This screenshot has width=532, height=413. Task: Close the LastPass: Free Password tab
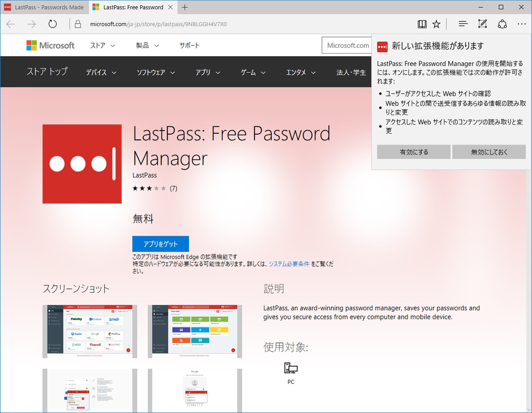point(170,7)
